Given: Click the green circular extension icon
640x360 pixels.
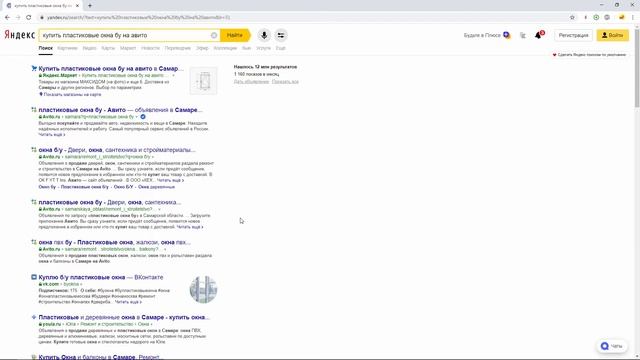Looking at the screenshot, I should click(x=596, y=17).
